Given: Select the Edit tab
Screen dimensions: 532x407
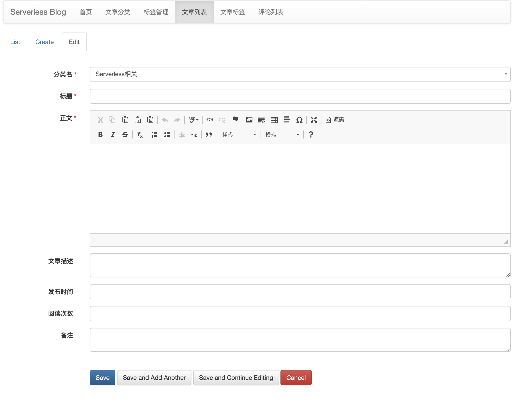Looking at the screenshot, I should pos(74,42).
